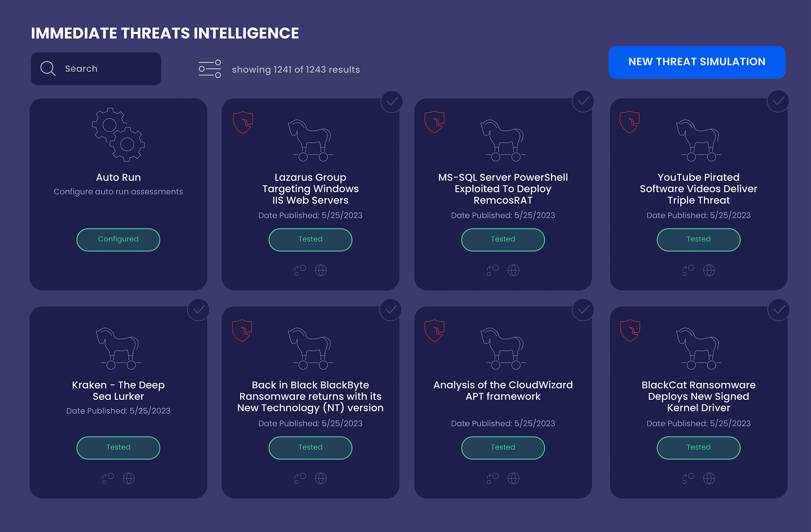Open the Auto Run card title
The width and height of the screenshot is (811, 532).
point(118,177)
